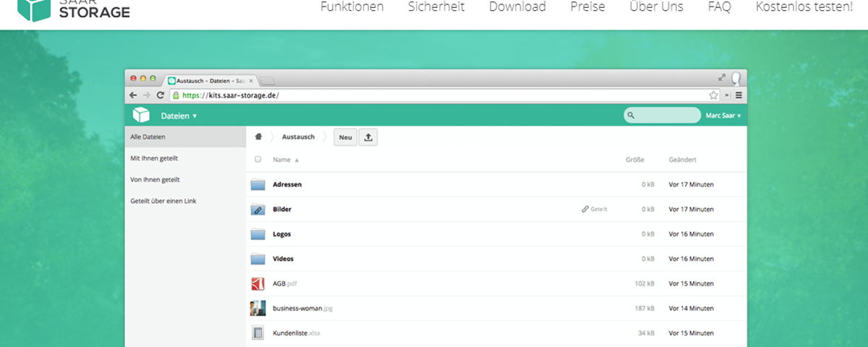Click the Kostenlos testen! link
This screenshot has width=868, height=347.
click(804, 7)
